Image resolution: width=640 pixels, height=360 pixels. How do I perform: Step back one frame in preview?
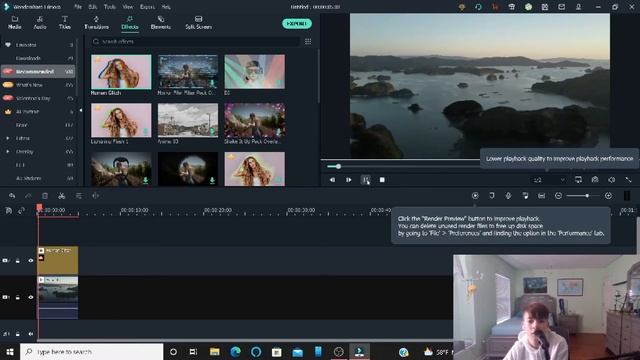coord(332,180)
